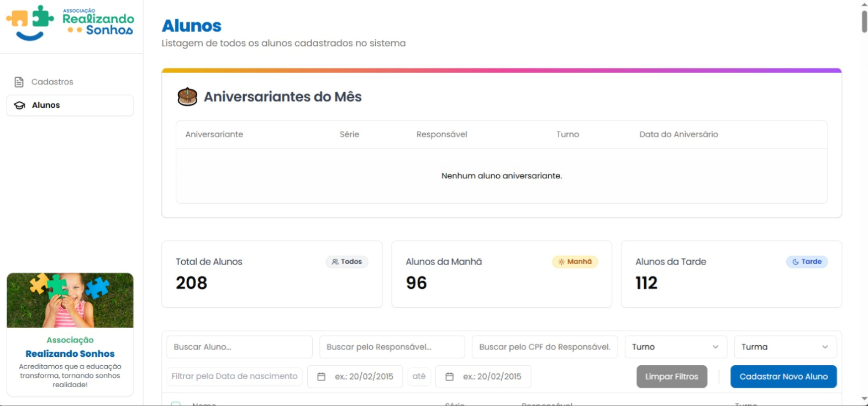Click the birthday cake icon
Image resolution: width=868 pixels, height=406 pixels.
pyautogui.click(x=187, y=97)
